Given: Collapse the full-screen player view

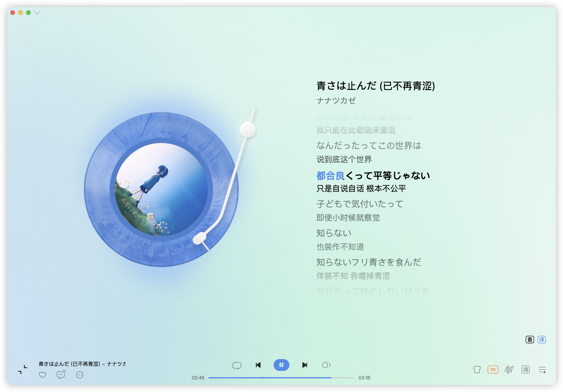Looking at the screenshot, I should tap(22, 370).
